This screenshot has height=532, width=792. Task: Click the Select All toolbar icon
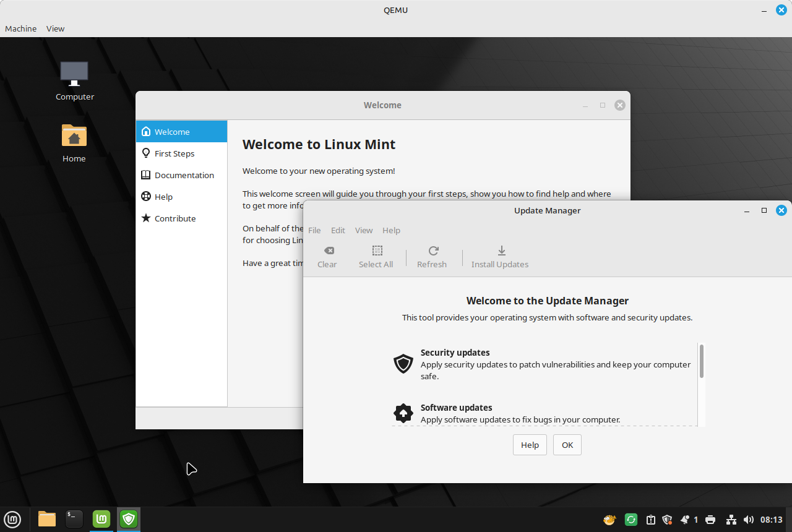click(377, 251)
